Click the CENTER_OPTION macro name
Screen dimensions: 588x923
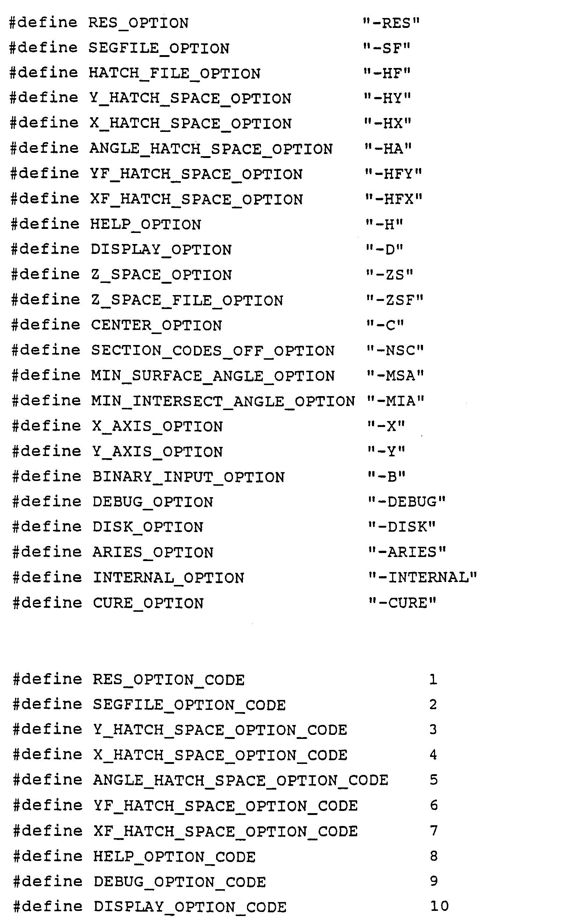click(x=157, y=326)
